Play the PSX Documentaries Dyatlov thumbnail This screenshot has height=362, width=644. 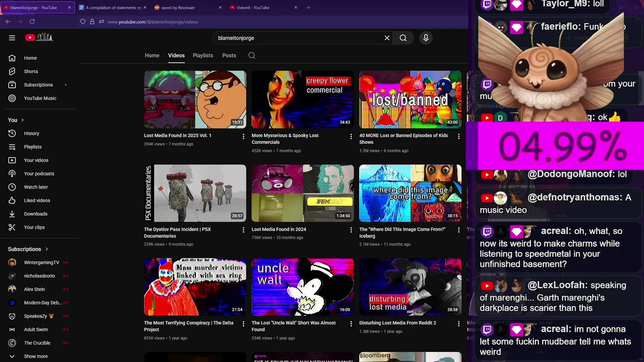[x=195, y=193]
